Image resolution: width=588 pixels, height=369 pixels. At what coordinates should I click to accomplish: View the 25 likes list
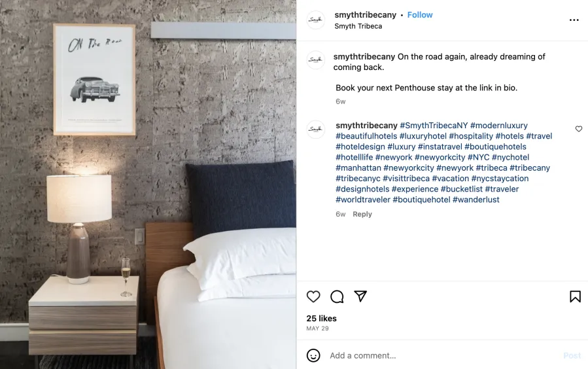tap(321, 319)
